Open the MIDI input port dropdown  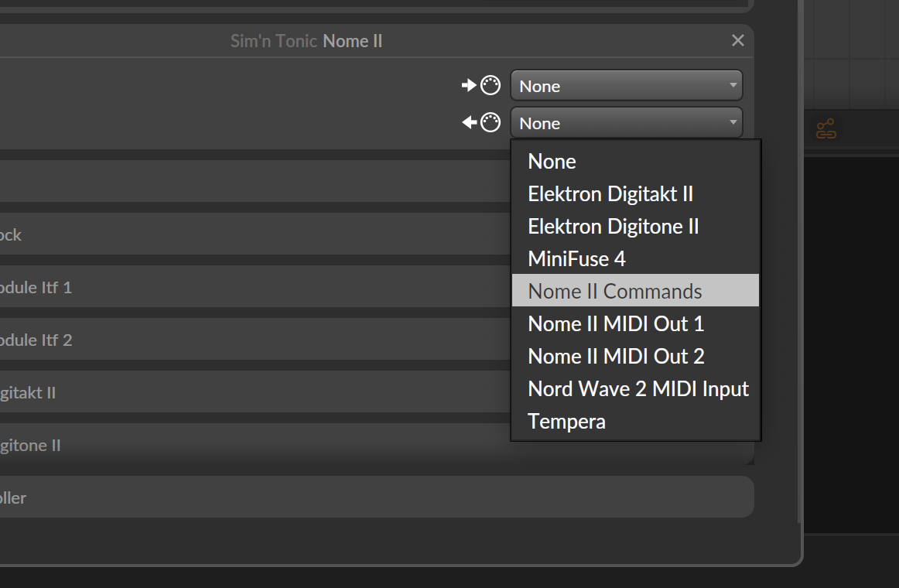point(626,86)
